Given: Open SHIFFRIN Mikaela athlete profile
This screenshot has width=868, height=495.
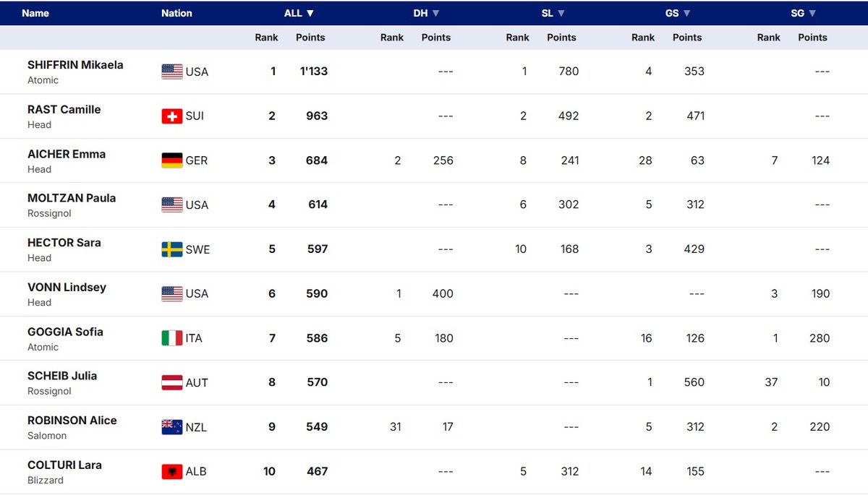Looking at the screenshot, I should click(x=75, y=65).
